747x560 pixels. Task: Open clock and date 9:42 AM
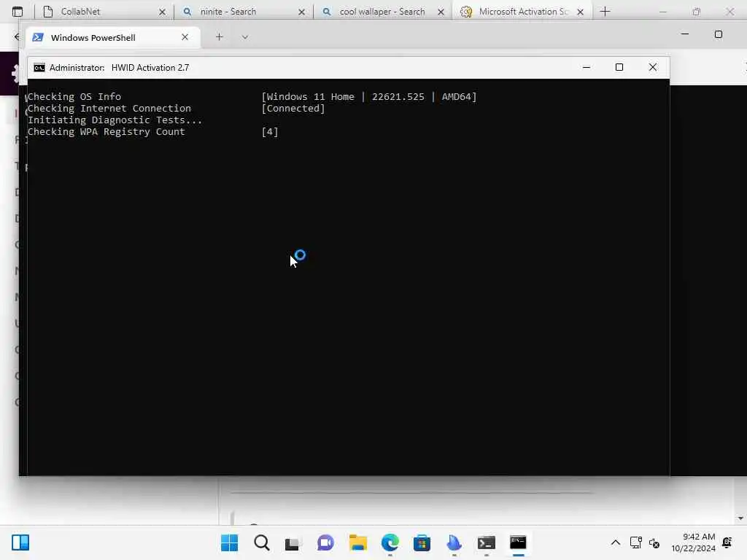coord(693,542)
